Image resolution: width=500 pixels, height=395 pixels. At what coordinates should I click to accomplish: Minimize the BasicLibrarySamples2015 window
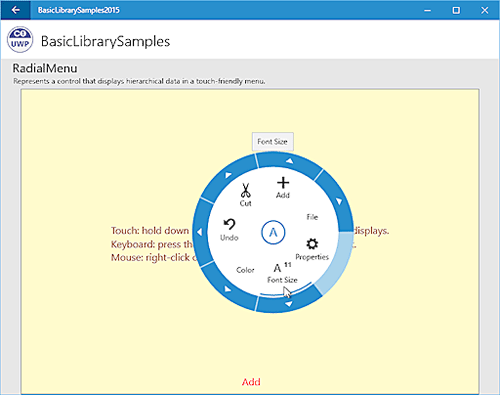[427, 10]
